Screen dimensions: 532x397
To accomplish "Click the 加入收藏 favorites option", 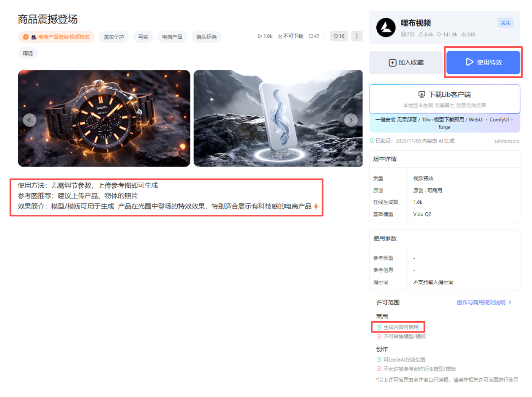I will click(406, 62).
